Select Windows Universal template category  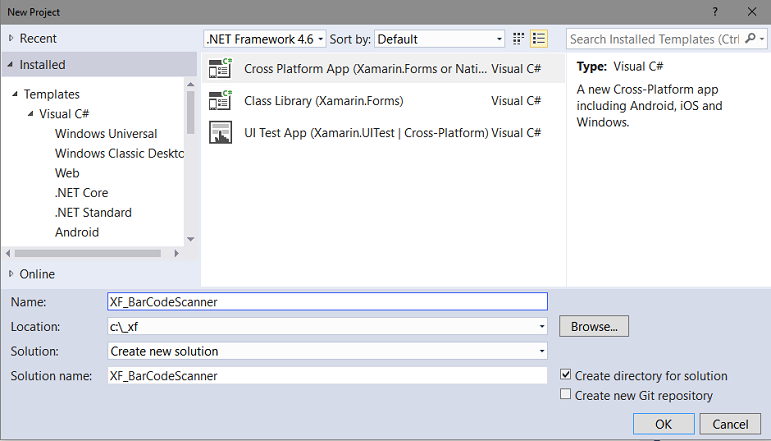(x=106, y=134)
